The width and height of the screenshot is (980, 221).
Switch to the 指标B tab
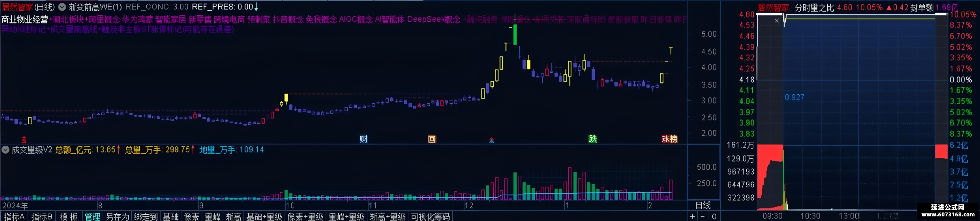tap(41, 216)
